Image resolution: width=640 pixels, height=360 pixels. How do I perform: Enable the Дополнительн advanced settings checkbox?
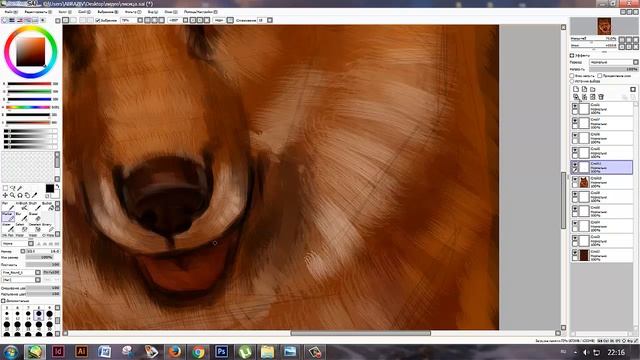[x=3, y=300]
